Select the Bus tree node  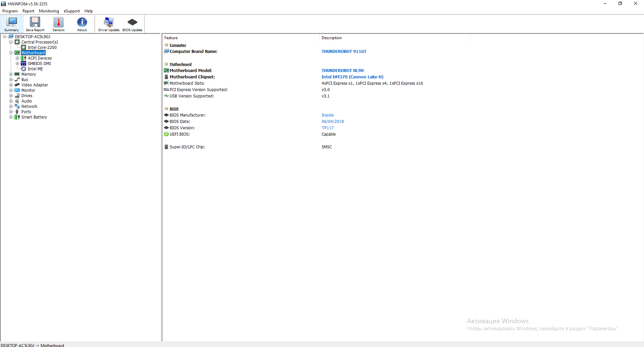click(24, 80)
